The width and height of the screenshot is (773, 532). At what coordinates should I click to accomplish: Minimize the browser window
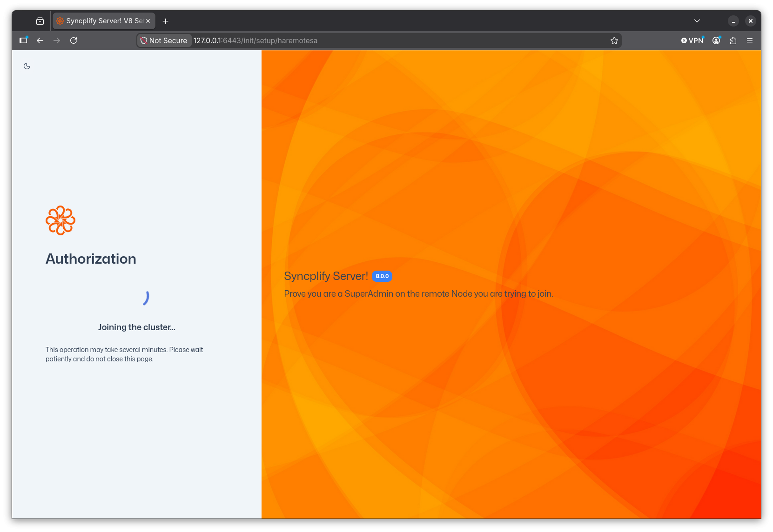(x=733, y=21)
